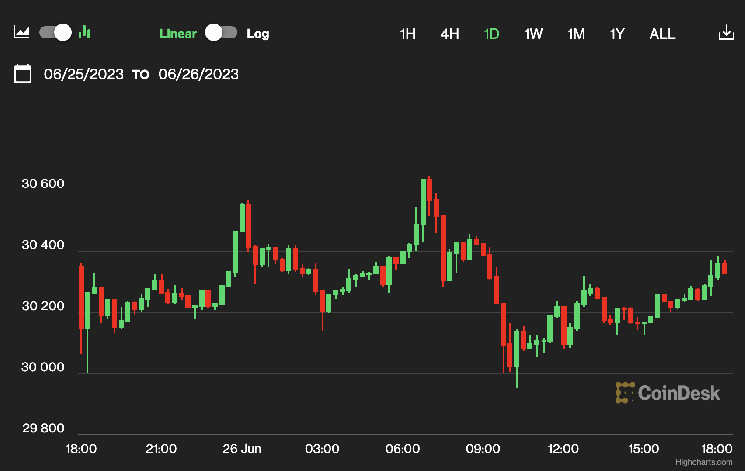Select the 1W time range
Screen dimensions: 745x471
pos(534,33)
